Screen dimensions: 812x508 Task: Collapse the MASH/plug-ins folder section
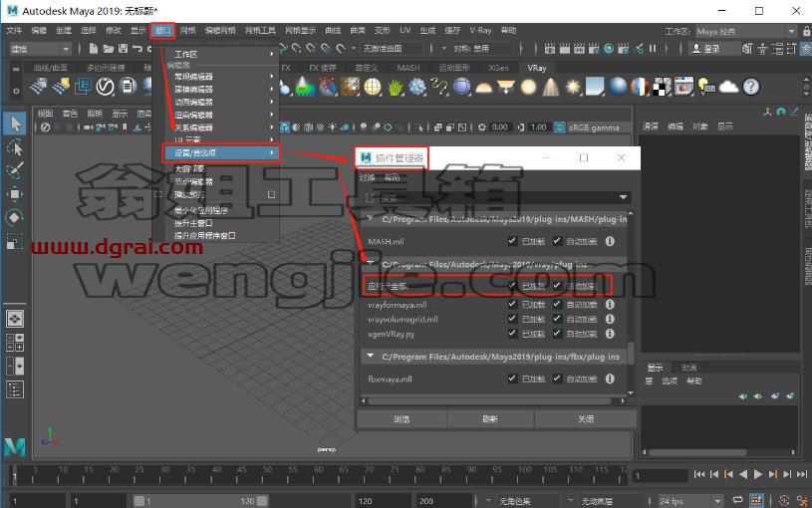tap(370, 219)
